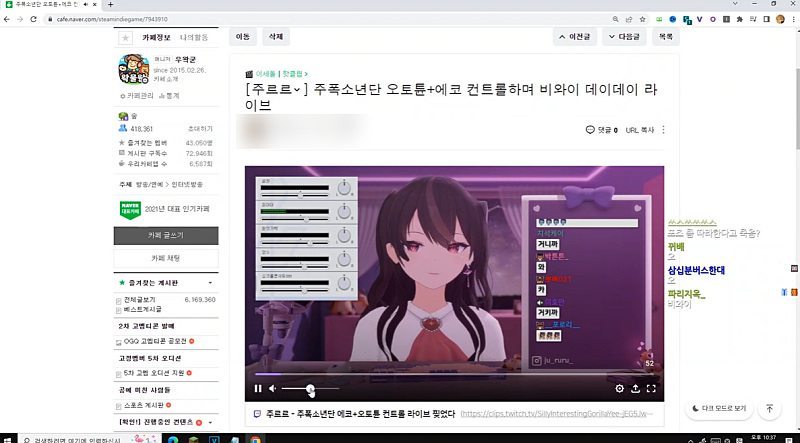800x443 pixels.
Task: Click the purple V extension icon
Action: tap(699, 19)
